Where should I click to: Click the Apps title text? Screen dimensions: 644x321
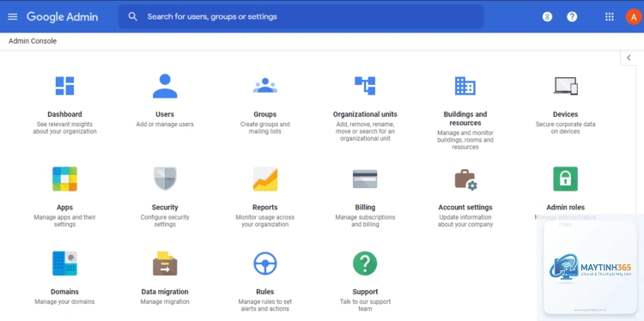click(x=65, y=208)
